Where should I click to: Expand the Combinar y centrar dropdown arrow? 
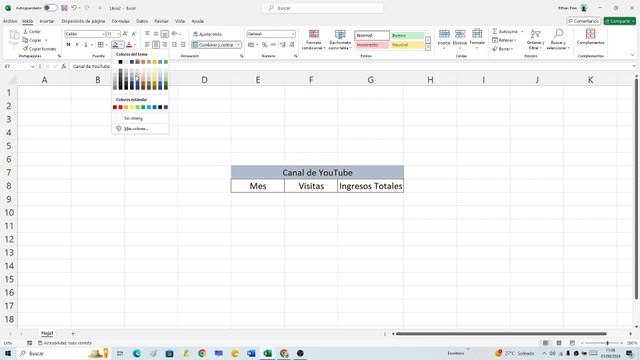coord(238,44)
